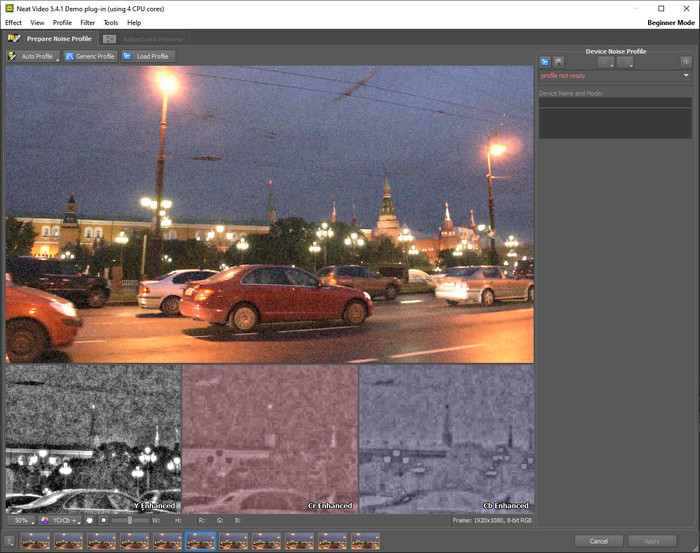Click the red car in main preview

(276, 296)
